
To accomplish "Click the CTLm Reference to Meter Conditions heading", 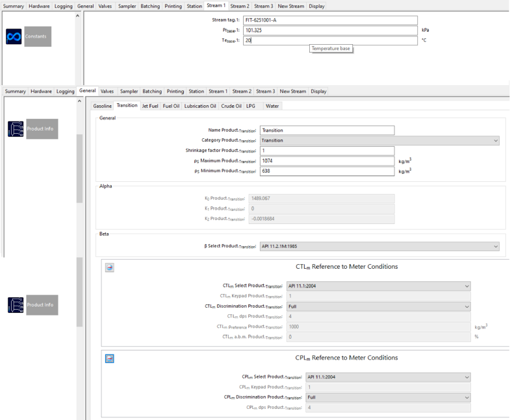I will (x=346, y=267).
